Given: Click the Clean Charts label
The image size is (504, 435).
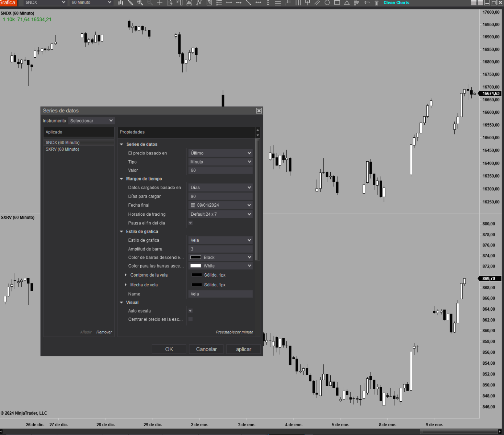Looking at the screenshot, I should click(x=396, y=3).
